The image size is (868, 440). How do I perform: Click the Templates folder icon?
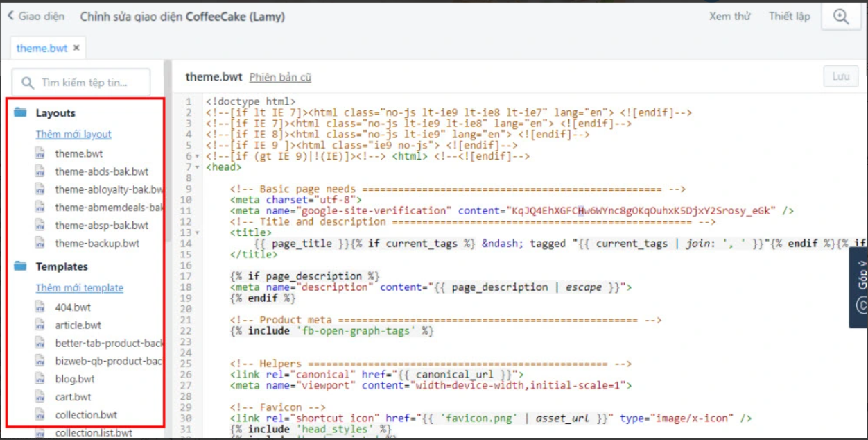20,266
